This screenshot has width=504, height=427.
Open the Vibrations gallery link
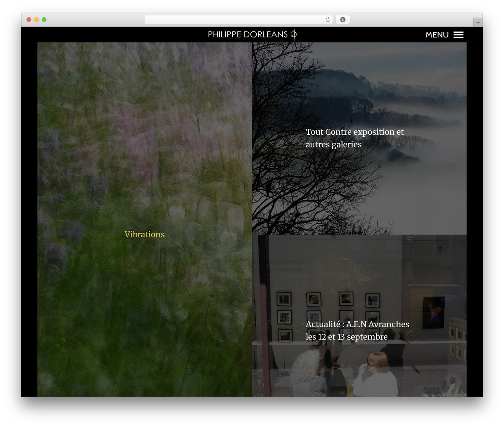coord(145,234)
